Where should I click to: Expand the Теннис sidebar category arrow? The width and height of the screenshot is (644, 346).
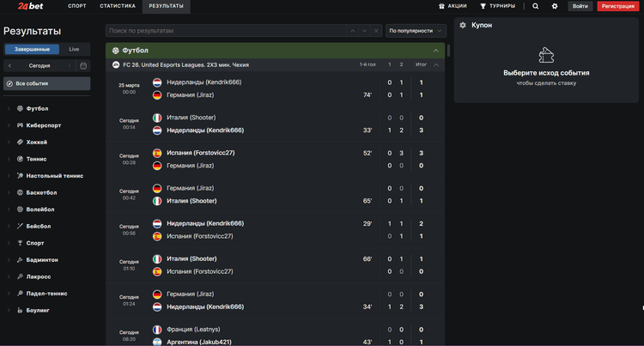pos(9,159)
